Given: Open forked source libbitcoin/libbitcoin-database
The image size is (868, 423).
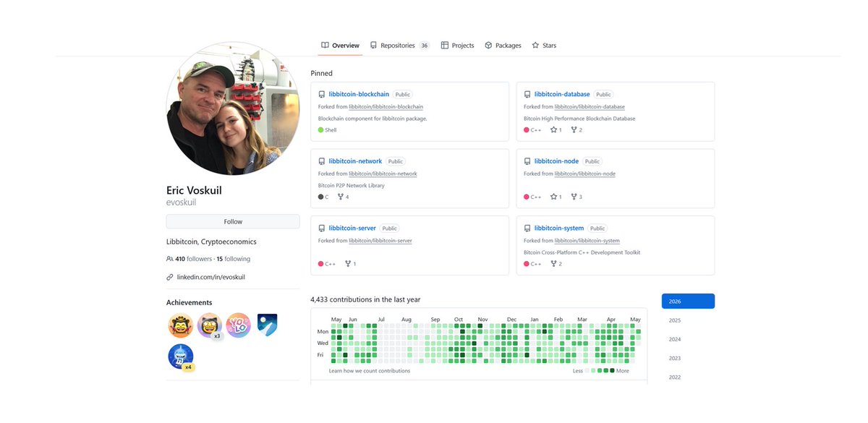Looking at the screenshot, I should coord(590,107).
